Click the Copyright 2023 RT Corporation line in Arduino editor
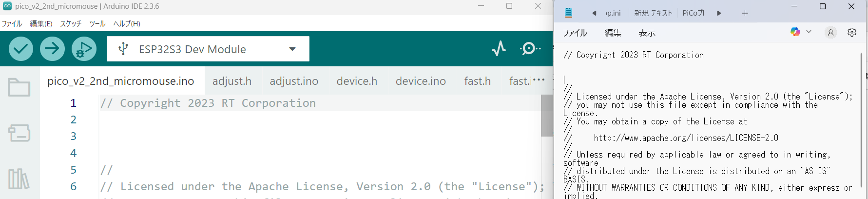 [208, 103]
